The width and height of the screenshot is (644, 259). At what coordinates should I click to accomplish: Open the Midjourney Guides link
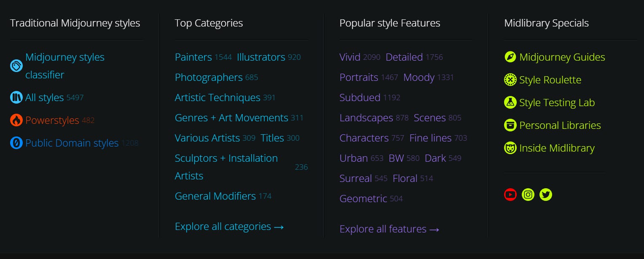pos(562,57)
